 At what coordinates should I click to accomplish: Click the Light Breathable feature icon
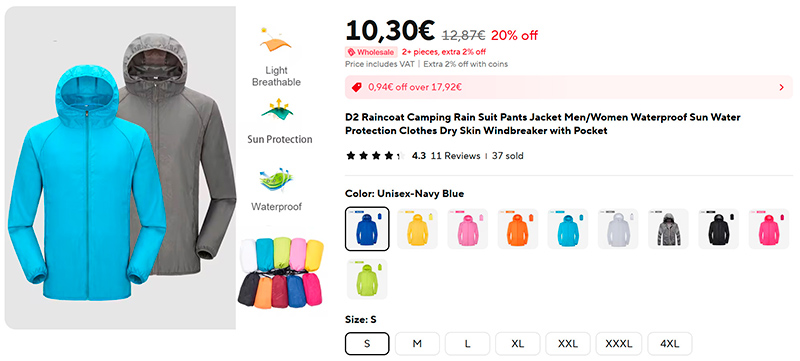276,41
